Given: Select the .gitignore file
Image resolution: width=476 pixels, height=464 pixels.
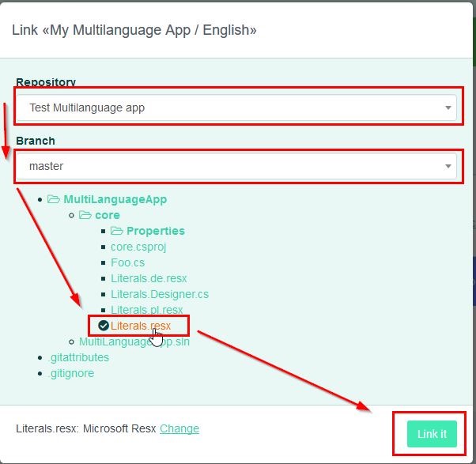Looking at the screenshot, I should click(70, 373).
